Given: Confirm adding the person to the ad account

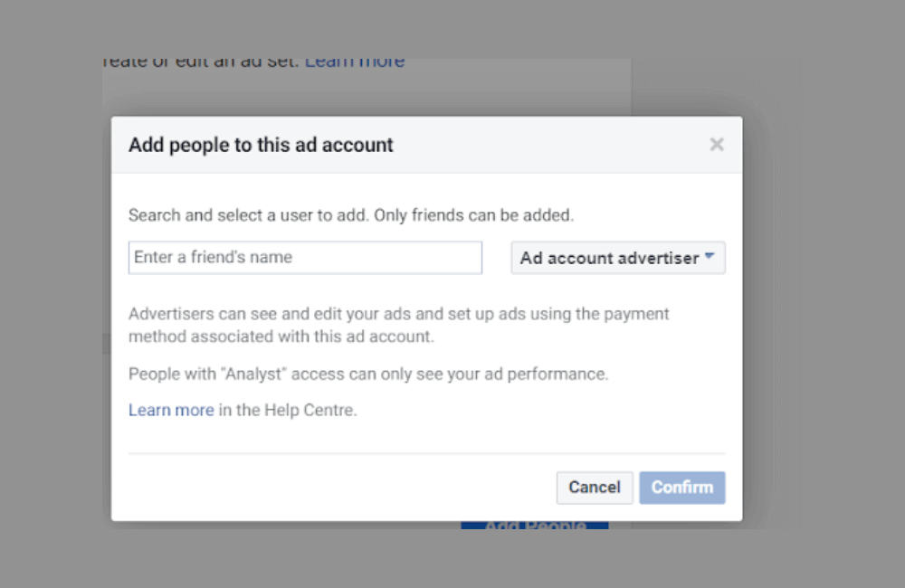Looking at the screenshot, I should 681,488.
